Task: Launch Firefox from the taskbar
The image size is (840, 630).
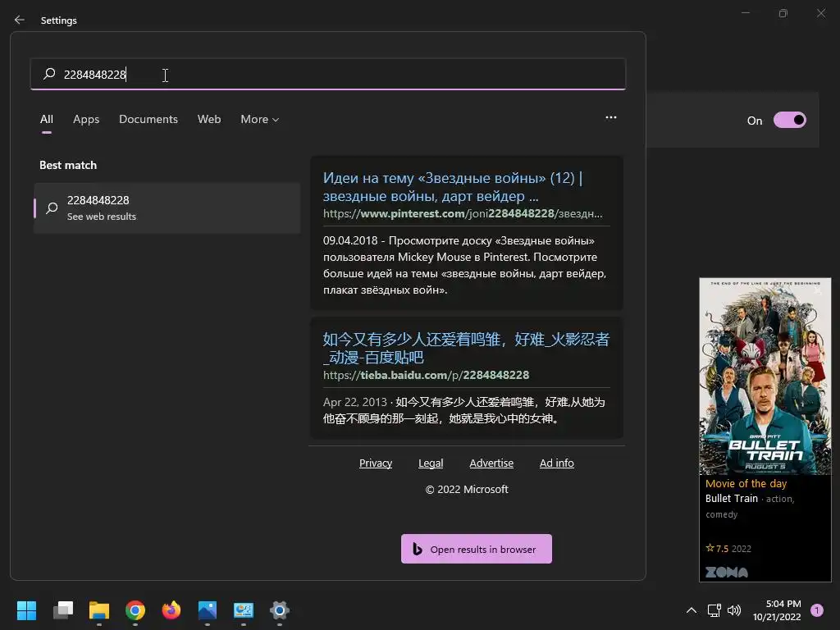Action: (x=171, y=609)
